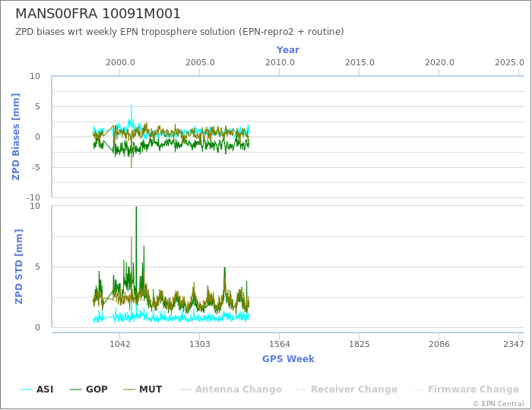This screenshot has width=532, height=410.
Task: Click the 1564 GPS week tick label
Action: point(280,344)
